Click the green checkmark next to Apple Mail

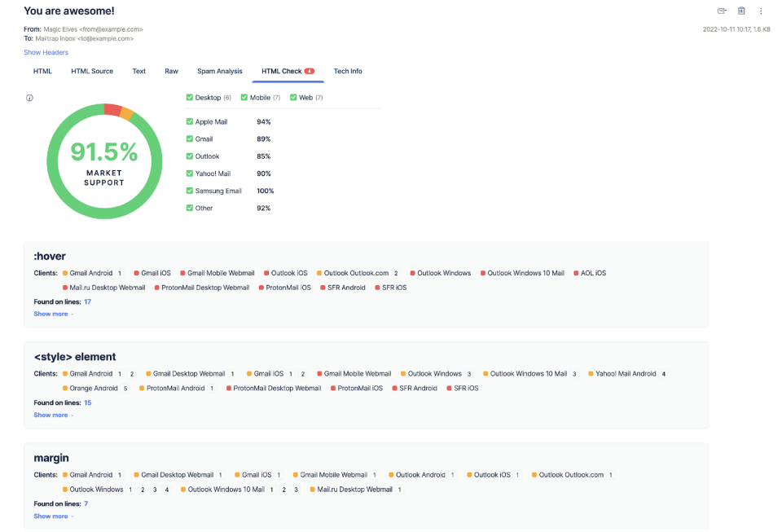pos(189,121)
